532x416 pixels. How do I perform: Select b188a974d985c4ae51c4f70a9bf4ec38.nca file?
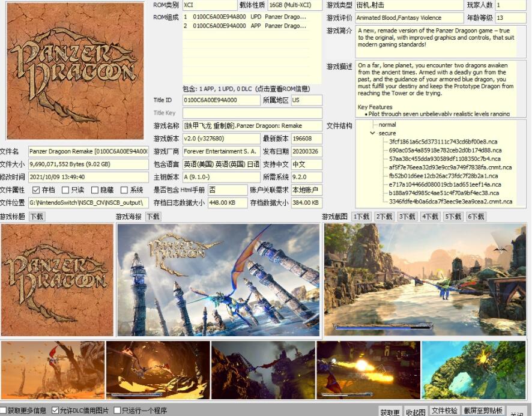click(444, 193)
